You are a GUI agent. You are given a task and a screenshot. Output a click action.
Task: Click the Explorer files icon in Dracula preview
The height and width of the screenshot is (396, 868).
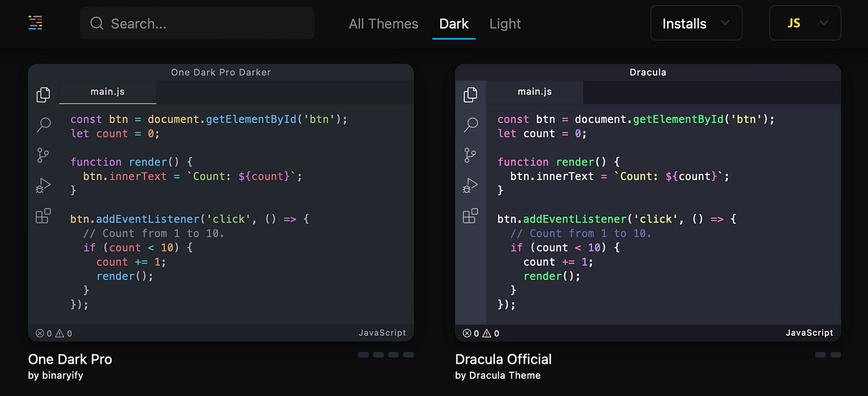(471, 94)
